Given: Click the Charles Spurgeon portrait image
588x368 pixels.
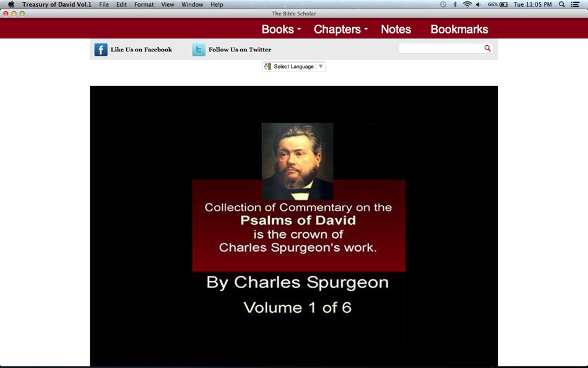Looking at the screenshot, I should coord(297,162).
